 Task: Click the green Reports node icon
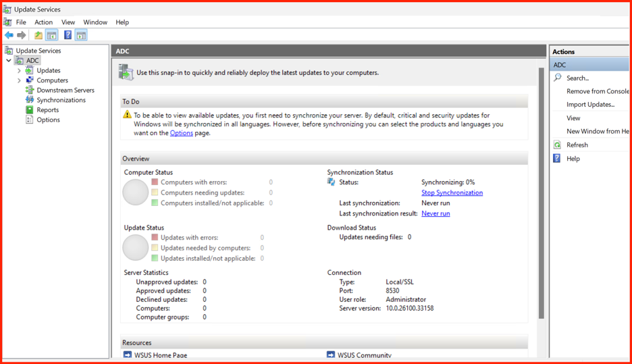tap(30, 109)
